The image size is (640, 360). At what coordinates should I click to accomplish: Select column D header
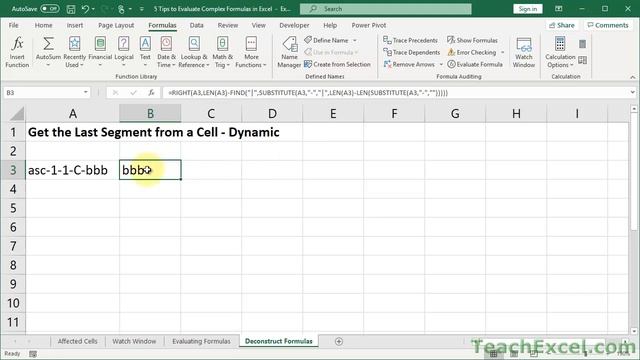point(272,113)
